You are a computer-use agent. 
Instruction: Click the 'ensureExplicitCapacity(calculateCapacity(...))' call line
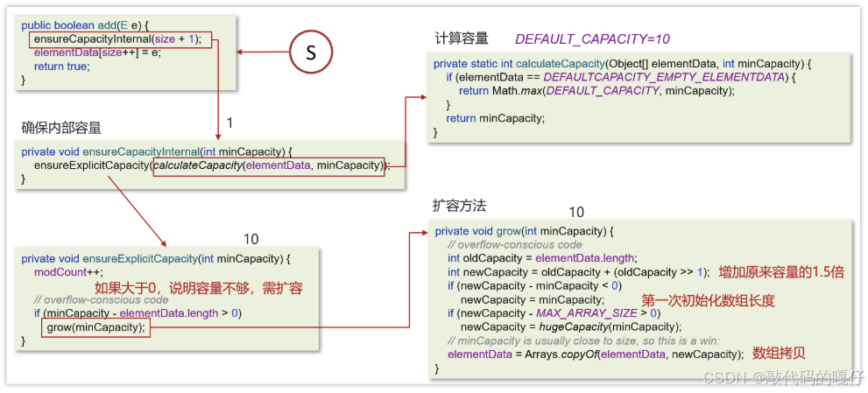[x=212, y=165]
